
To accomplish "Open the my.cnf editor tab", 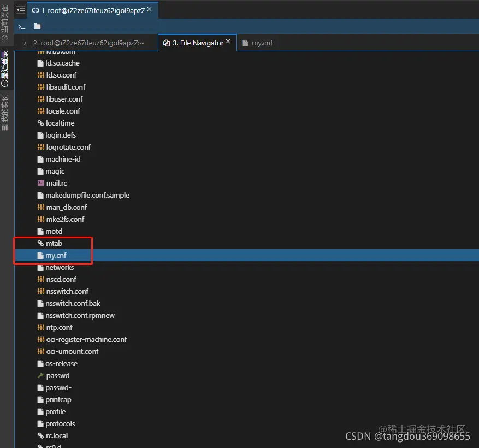I will pyautogui.click(x=257, y=43).
